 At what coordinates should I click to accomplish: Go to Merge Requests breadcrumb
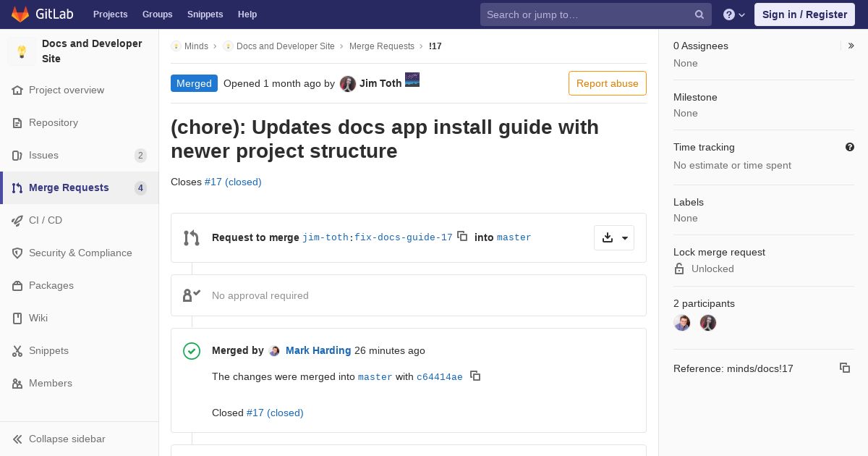point(382,46)
